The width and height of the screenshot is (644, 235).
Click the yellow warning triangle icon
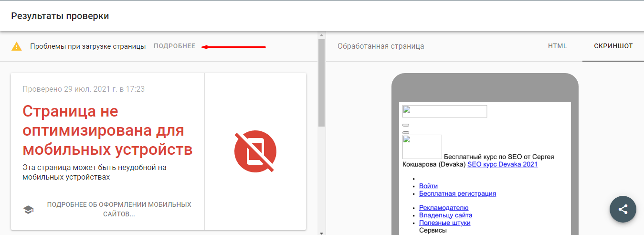(x=17, y=46)
